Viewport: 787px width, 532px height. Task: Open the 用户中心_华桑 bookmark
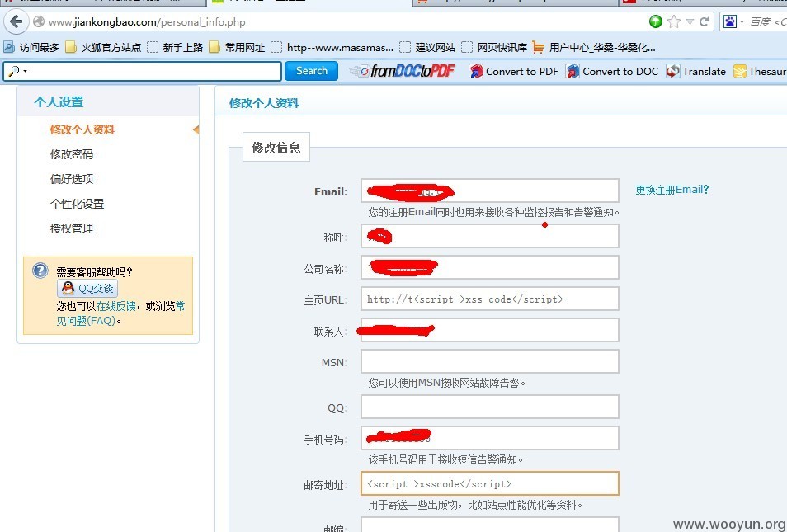coord(594,47)
